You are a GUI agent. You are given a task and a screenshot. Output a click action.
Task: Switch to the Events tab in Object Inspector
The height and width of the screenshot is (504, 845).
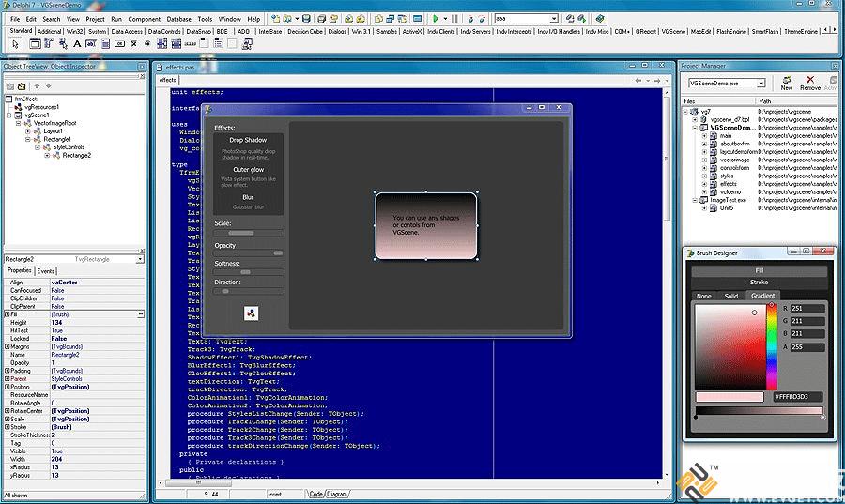(x=46, y=271)
